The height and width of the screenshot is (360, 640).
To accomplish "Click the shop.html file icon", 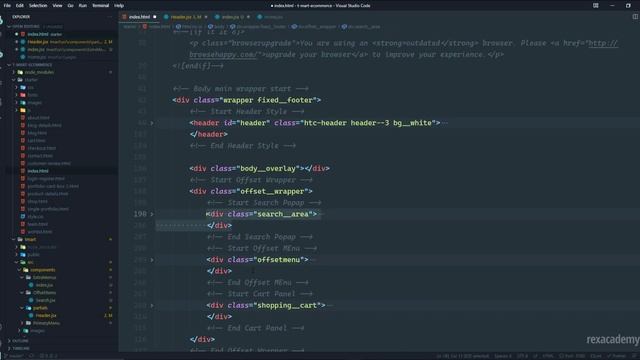I will [23, 202].
